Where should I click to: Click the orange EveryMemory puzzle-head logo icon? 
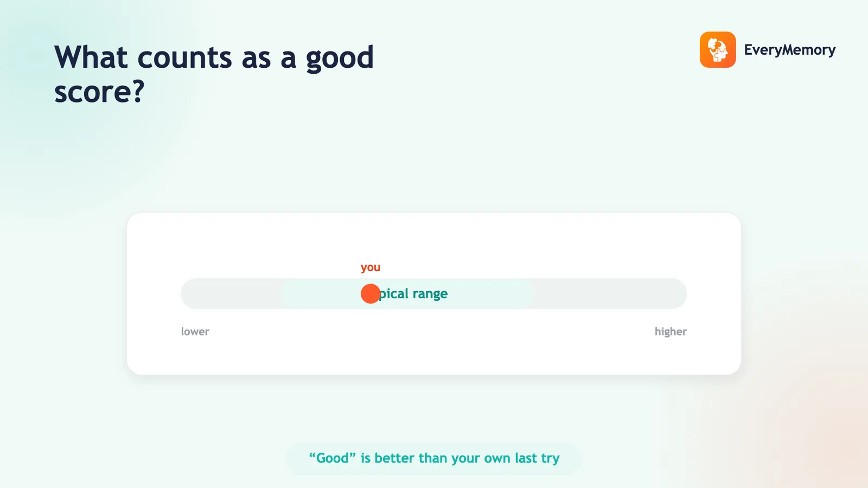tap(718, 50)
